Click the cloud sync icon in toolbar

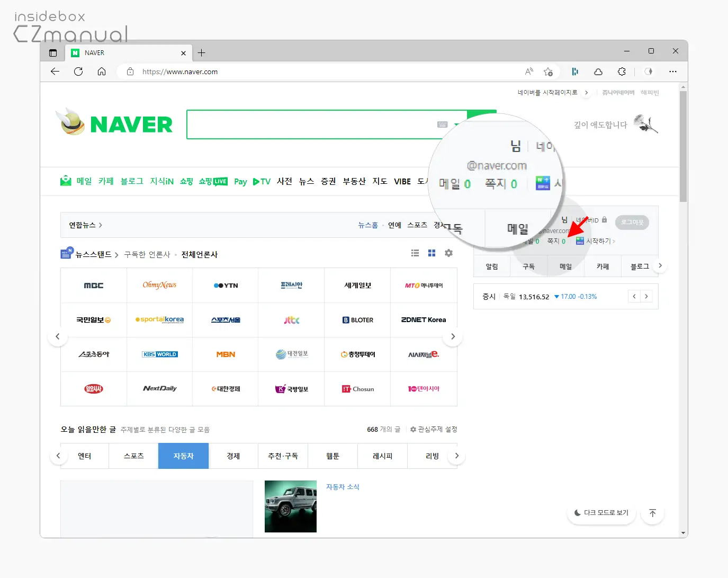[x=598, y=72]
